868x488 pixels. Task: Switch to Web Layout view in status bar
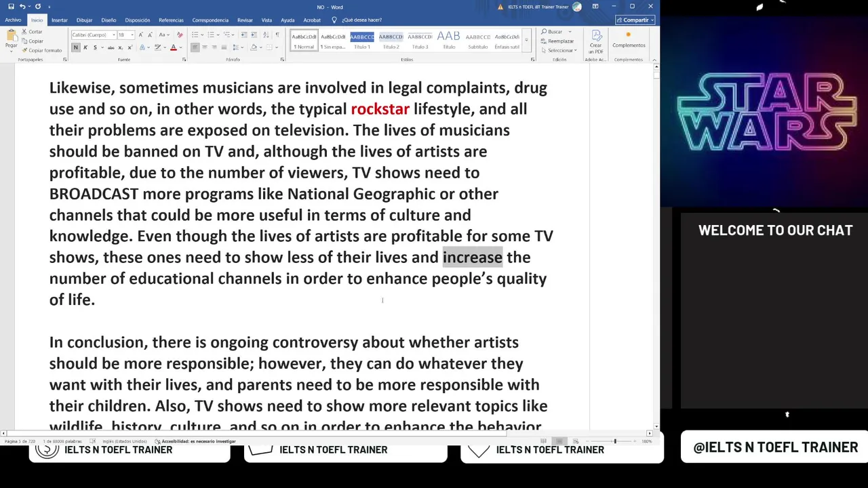pos(575,441)
